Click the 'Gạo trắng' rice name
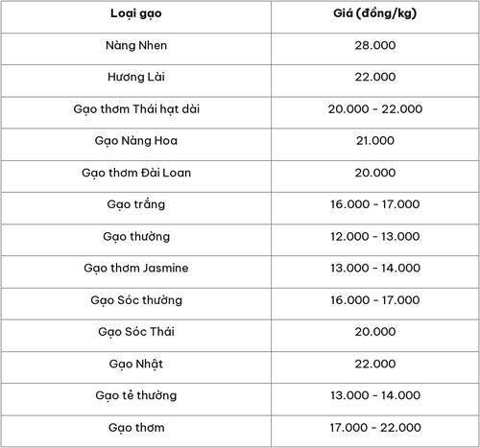480x448 pixels. (136, 204)
